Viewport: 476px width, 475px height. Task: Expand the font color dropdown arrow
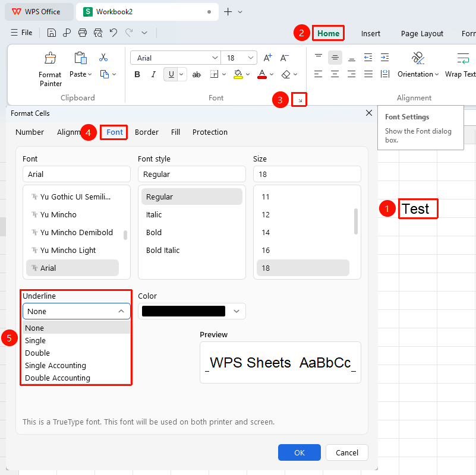tap(272, 74)
